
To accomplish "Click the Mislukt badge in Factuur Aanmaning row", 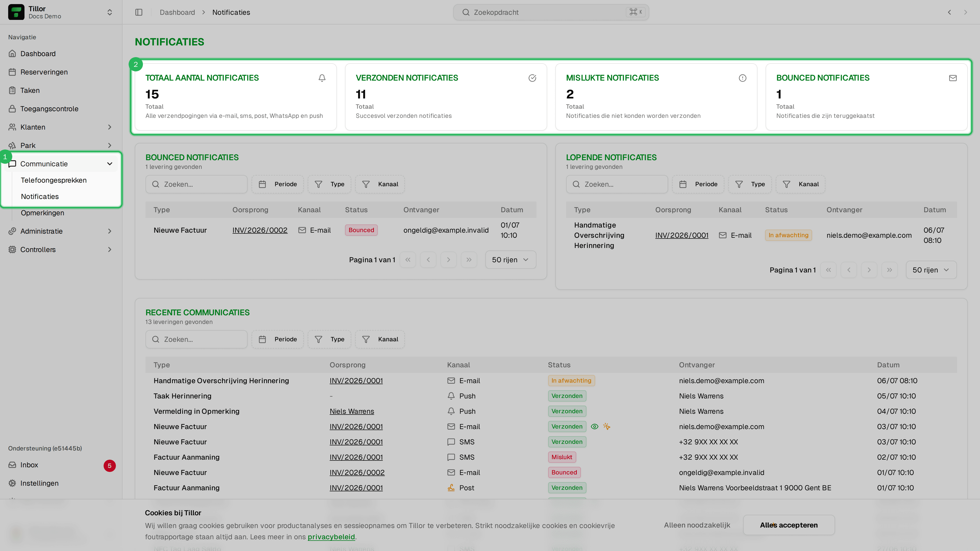I will click(x=562, y=457).
